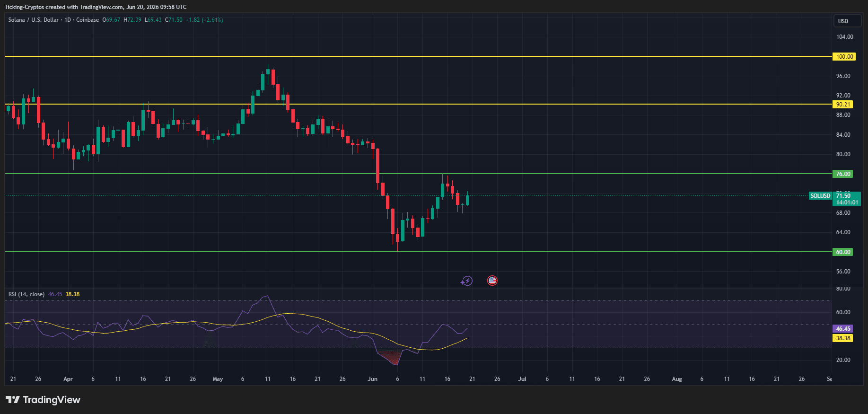Viewport: 868px width, 414px height.
Task: Click the RSI average 38.38 yellow label
Action: (843, 338)
